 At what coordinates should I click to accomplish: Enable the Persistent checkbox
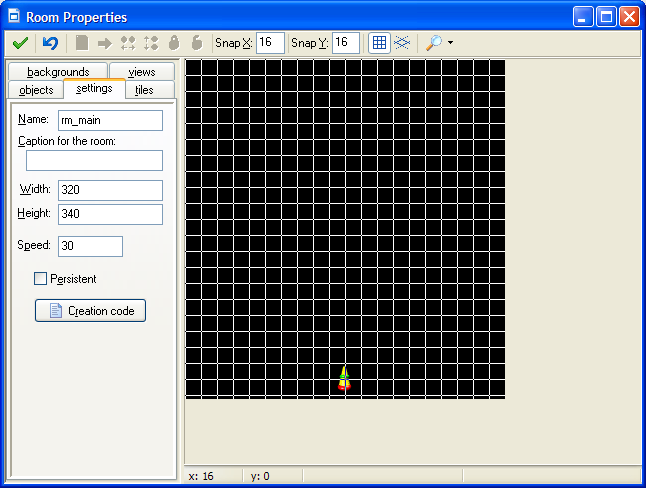click(41, 279)
